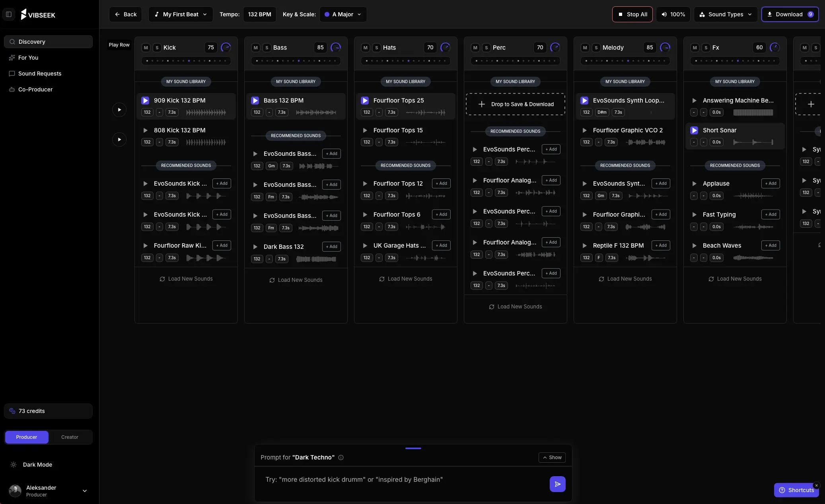The height and width of the screenshot is (504, 825).
Task: Expand the Aleksander profile menu
Action: (x=84, y=491)
